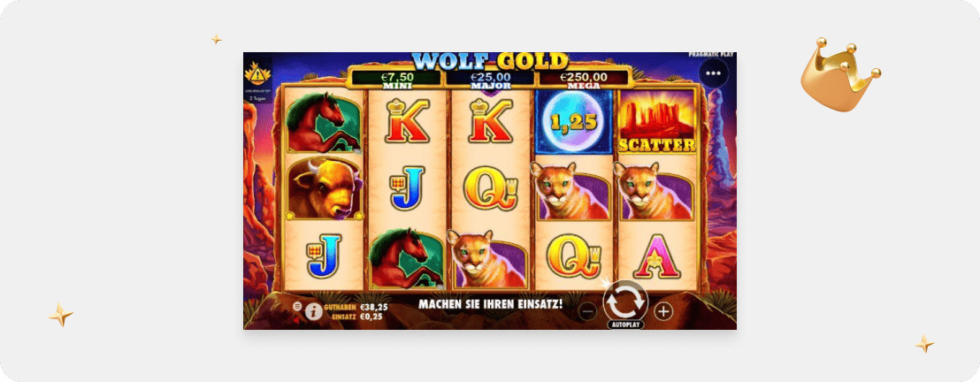Click the pink A symbol on last reel
The width and height of the screenshot is (980, 382).
click(x=657, y=256)
